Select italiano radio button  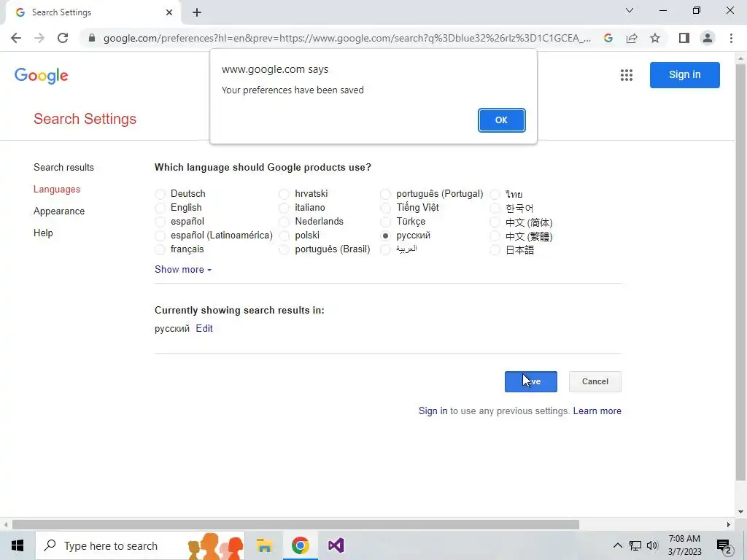point(284,208)
